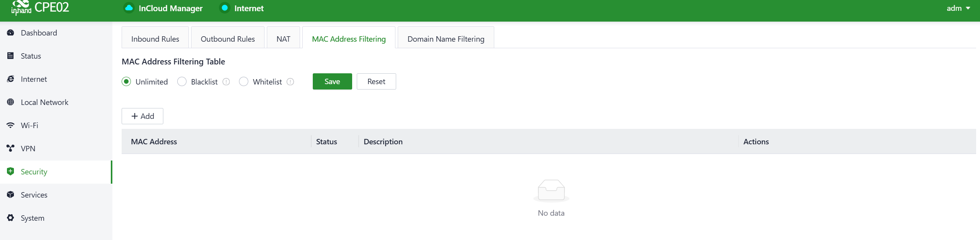Image resolution: width=980 pixels, height=240 pixels.
Task: Switch to the NAT tab
Action: click(x=283, y=39)
